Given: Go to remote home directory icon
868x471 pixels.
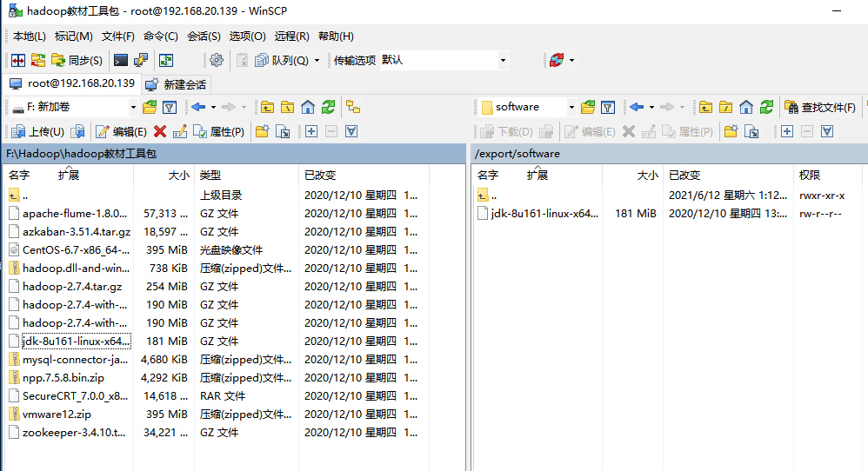Looking at the screenshot, I should 746,107.
